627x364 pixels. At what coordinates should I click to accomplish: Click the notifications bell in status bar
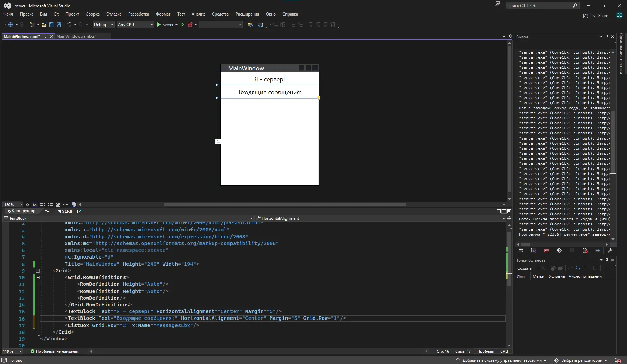tap(617, 360)
